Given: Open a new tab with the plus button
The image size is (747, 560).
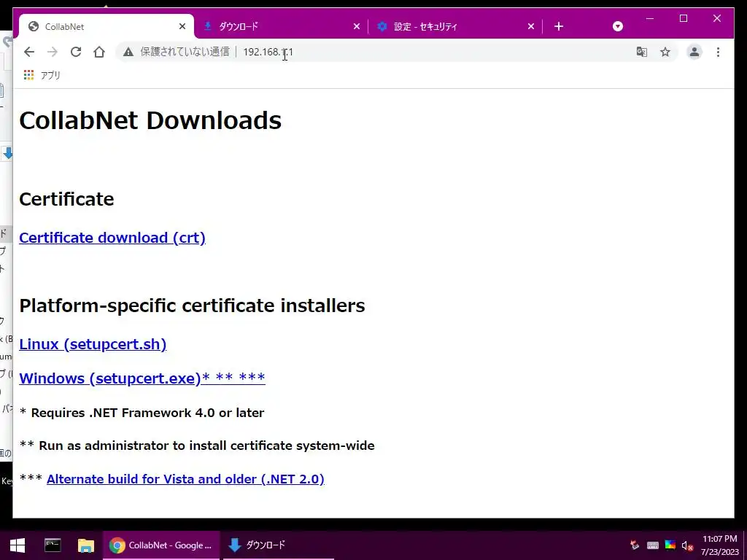Looking at the screenshot, I should click(559, 27).
